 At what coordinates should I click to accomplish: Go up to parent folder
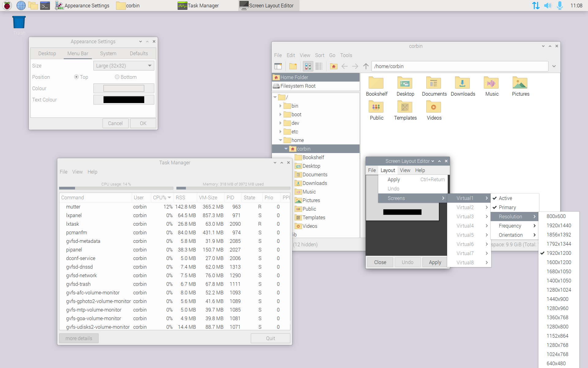tap(366, 66)
